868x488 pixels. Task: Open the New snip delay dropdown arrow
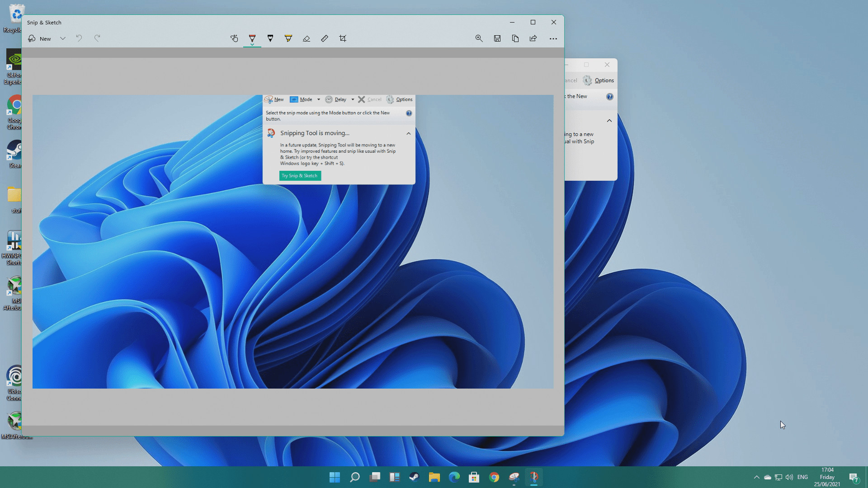pyautogui.click(x=63, y=39)
